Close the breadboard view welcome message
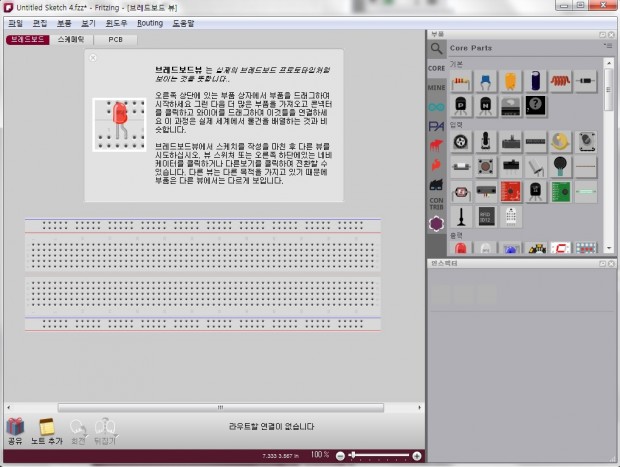620x467 pixels. point(93,58)
